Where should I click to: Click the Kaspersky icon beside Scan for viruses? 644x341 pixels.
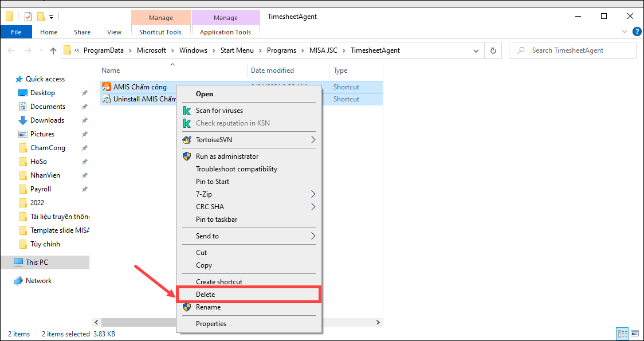click(x=186, y=111)
